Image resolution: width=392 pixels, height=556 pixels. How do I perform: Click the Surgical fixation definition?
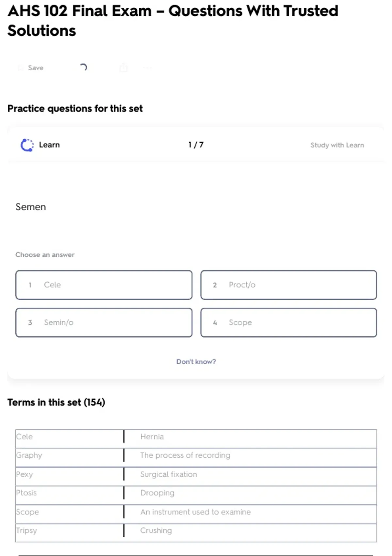pyautogui.click(x=169, y=474)
